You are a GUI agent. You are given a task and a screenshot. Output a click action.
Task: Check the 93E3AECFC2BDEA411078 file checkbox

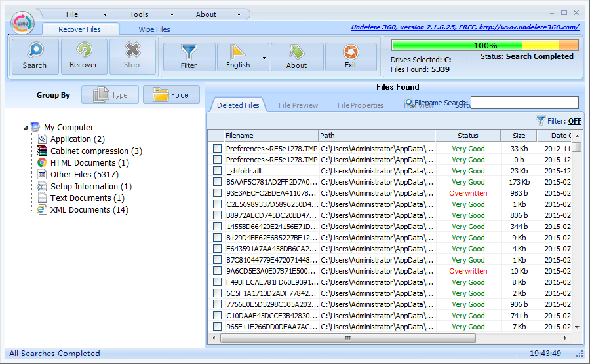click(x=217, y=193)
